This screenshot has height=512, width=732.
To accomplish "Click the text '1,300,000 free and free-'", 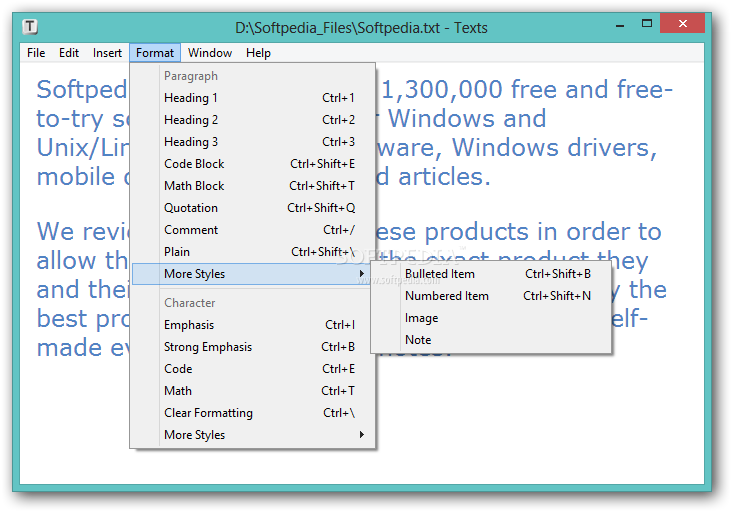I will [x=527, y=90].
